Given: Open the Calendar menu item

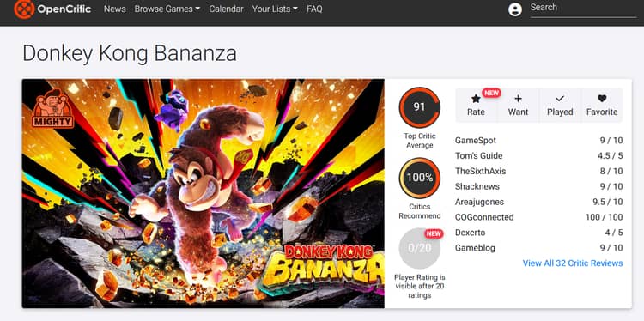Looking at the screenshot, I should coord(226,9).
